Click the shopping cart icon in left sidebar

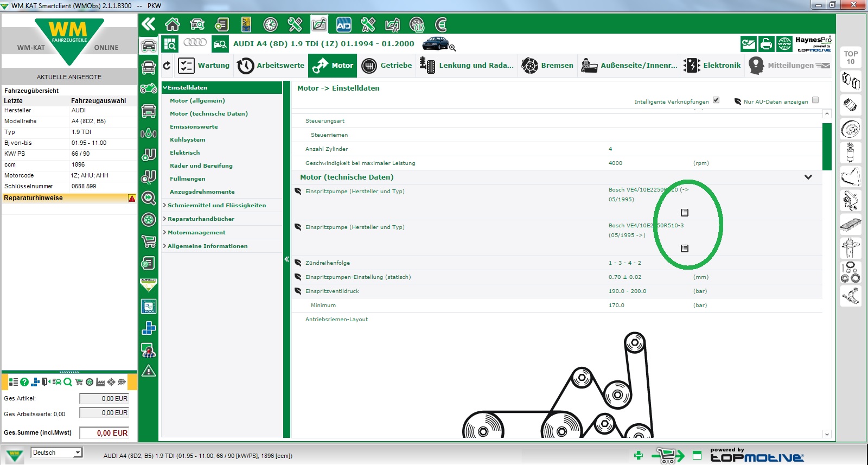tap(149, 241)
